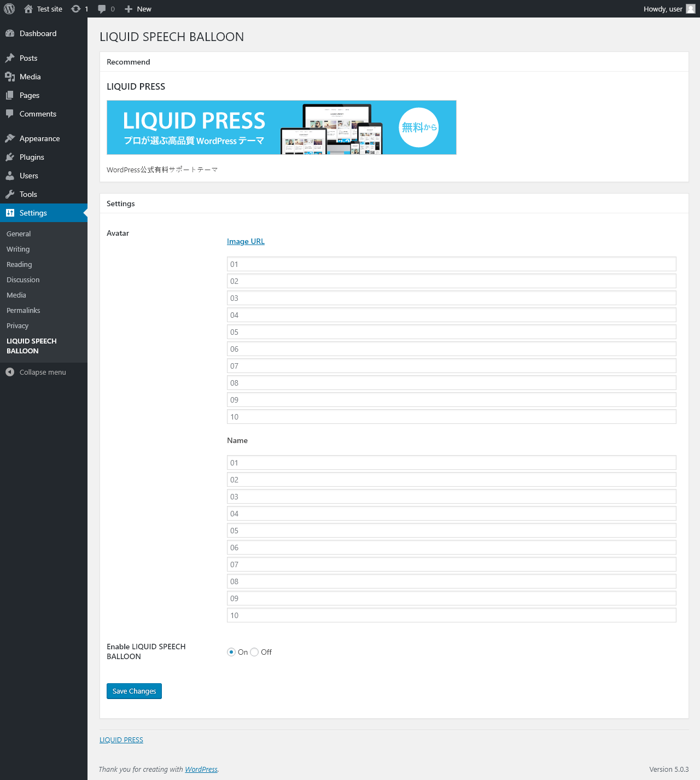The image size is (700, 780).
Task: Click the Posts pushpin icon
Action: click(10, 58)
